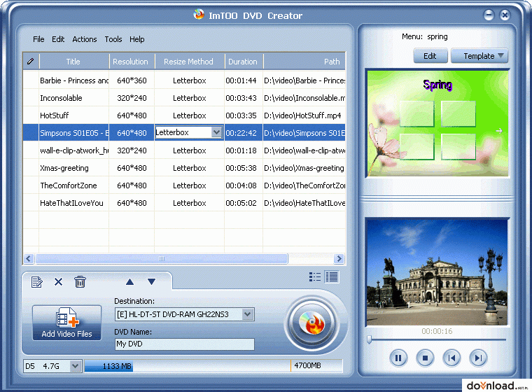
Task: Switch to thumbnail list view icon
Action: 315,277
